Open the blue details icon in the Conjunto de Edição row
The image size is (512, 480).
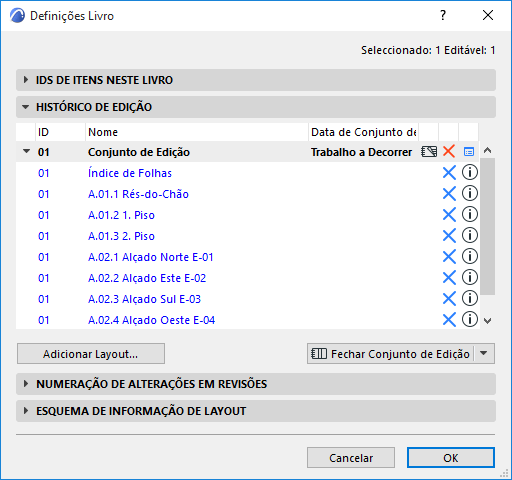tap(469, 152)
